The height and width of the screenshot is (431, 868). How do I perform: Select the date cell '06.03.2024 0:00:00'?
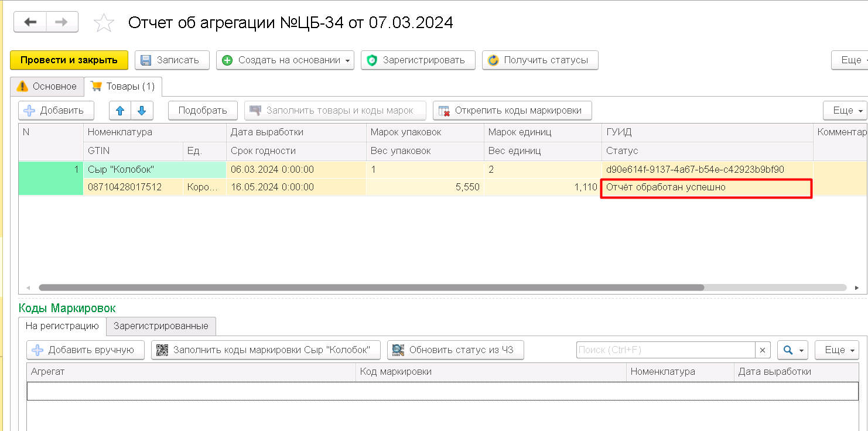pyautogui.click(x=296, y=169)
